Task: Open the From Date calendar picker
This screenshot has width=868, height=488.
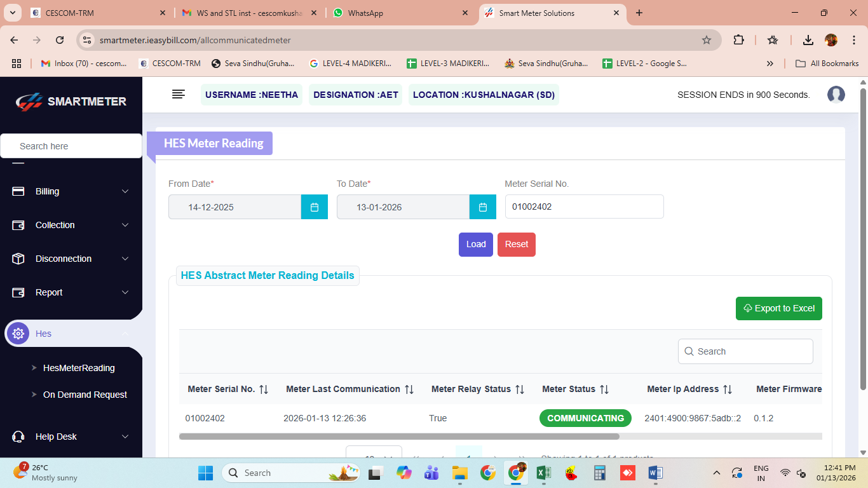Action: (314, 207)
